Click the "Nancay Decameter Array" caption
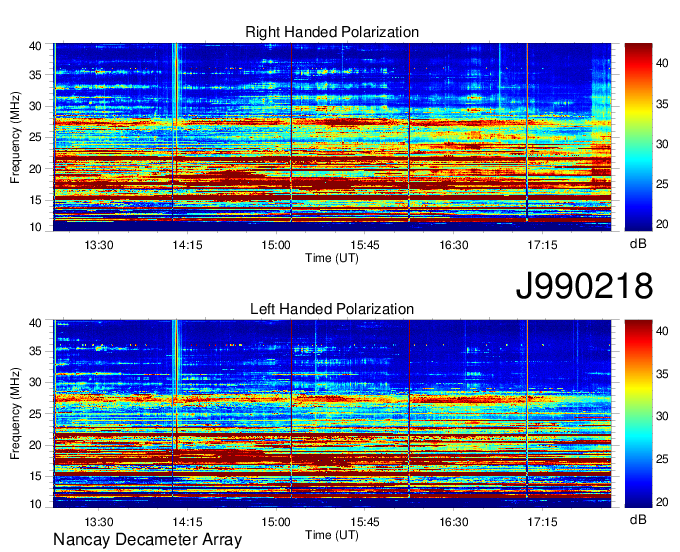Image resolution: width=680 pixels, height=552 pixels. 147,539
